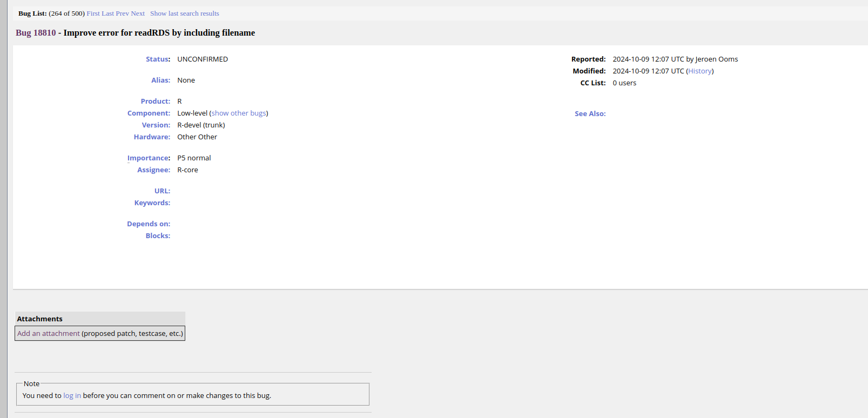Open the Keywords label link

(152, 203)
